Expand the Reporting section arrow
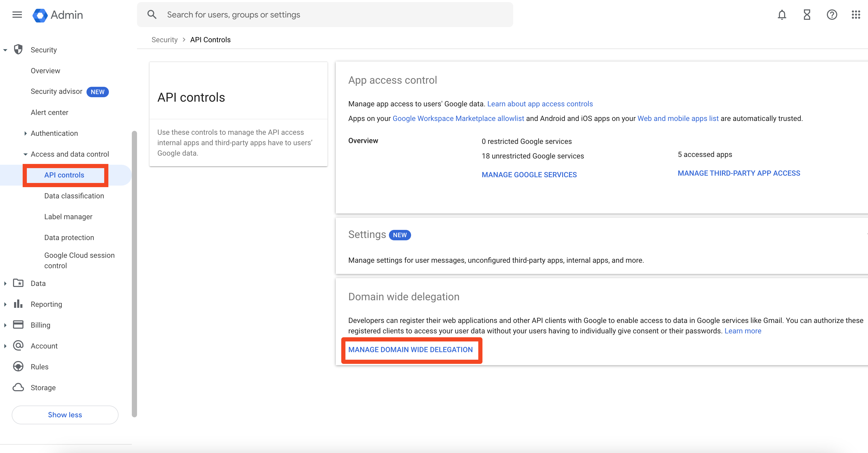 click(5, 304)
